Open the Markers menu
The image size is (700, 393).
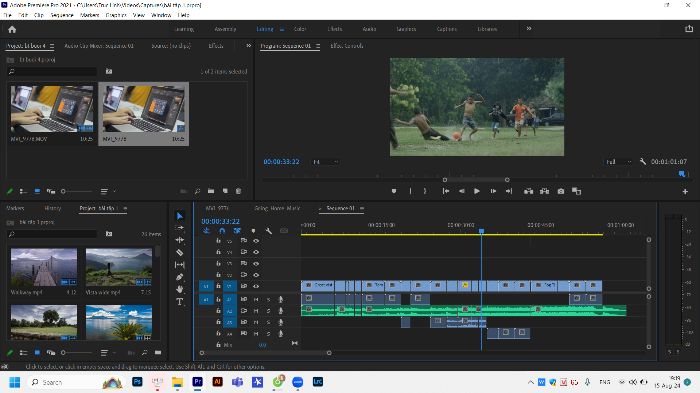click(89, 15)
